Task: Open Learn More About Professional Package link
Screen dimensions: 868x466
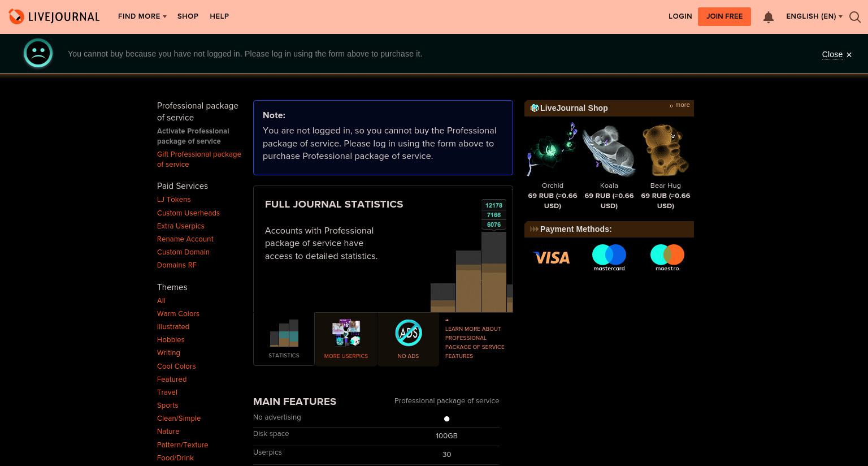Action: click(474, 342)
